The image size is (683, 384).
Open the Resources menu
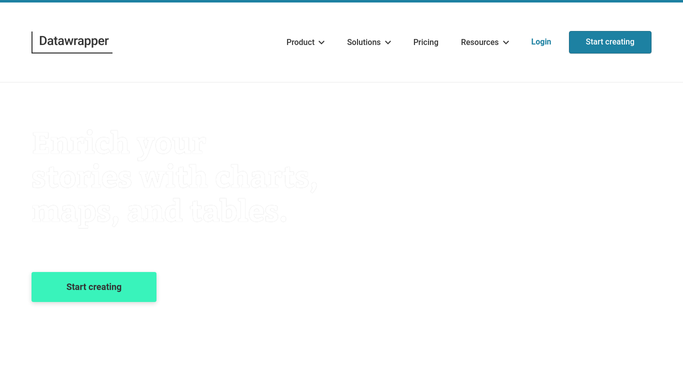pos(485,42)
